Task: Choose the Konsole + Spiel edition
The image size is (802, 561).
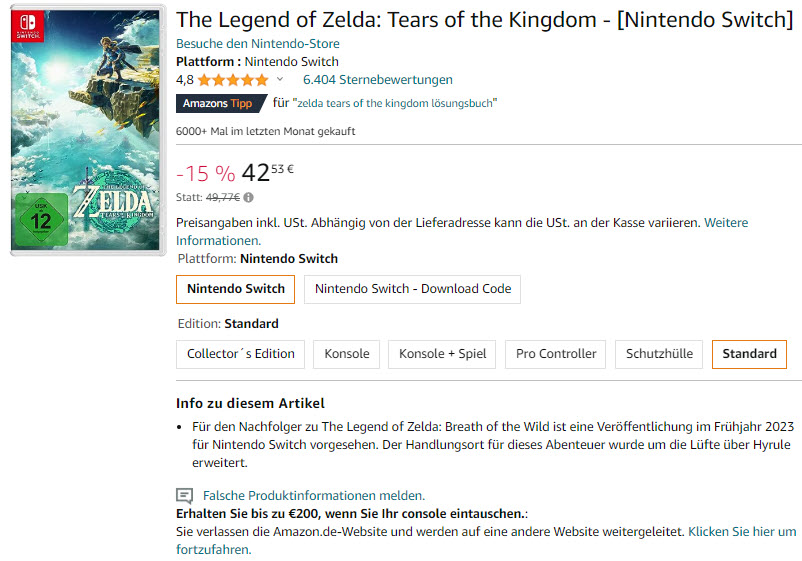Action: click(x=442, y=354)
